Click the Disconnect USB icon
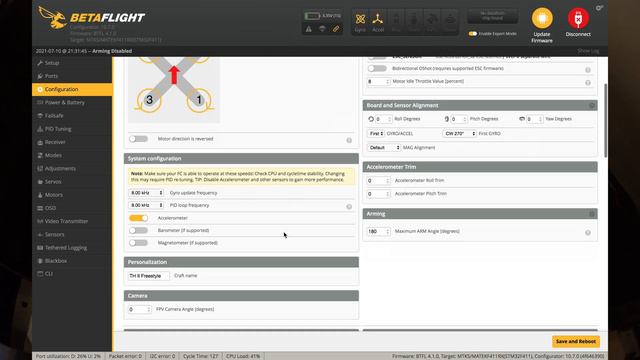 (x=578, y=18)
